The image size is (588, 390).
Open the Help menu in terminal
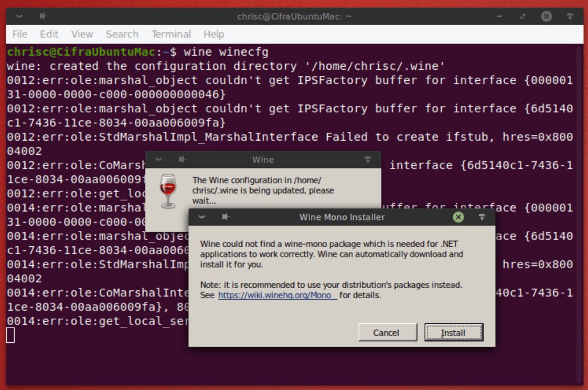pyautogui.click(x=214, y=34)
